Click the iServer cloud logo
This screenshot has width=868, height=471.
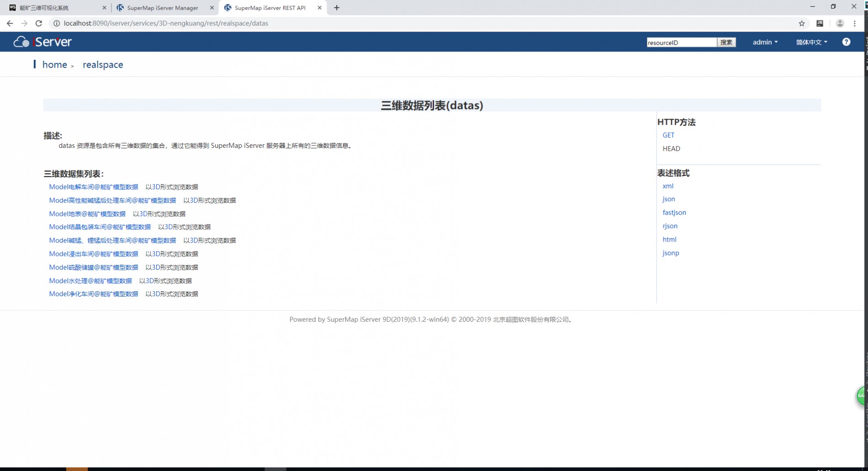pos(42,42)
